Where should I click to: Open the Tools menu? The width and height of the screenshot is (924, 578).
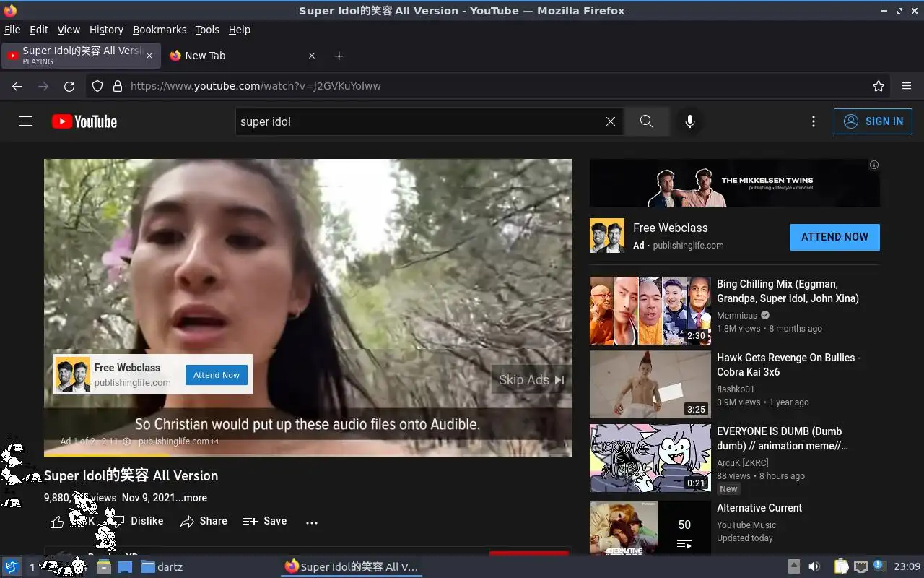pos(207,30)
